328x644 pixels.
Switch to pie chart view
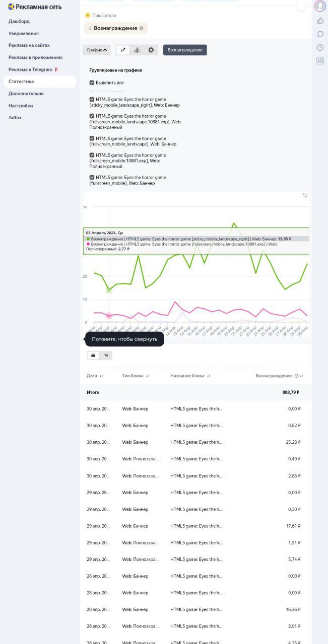tap(151, 50)
